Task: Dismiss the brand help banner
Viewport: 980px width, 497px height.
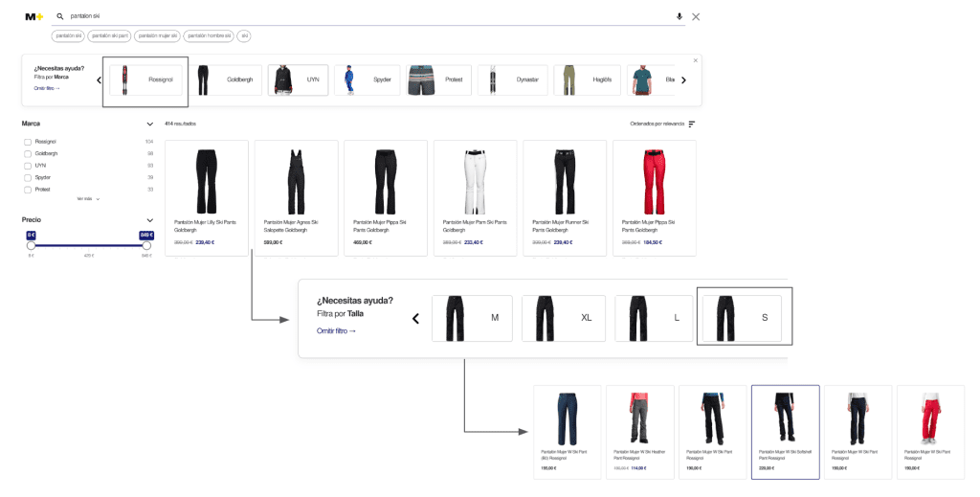Action: [x=696, y=60]
